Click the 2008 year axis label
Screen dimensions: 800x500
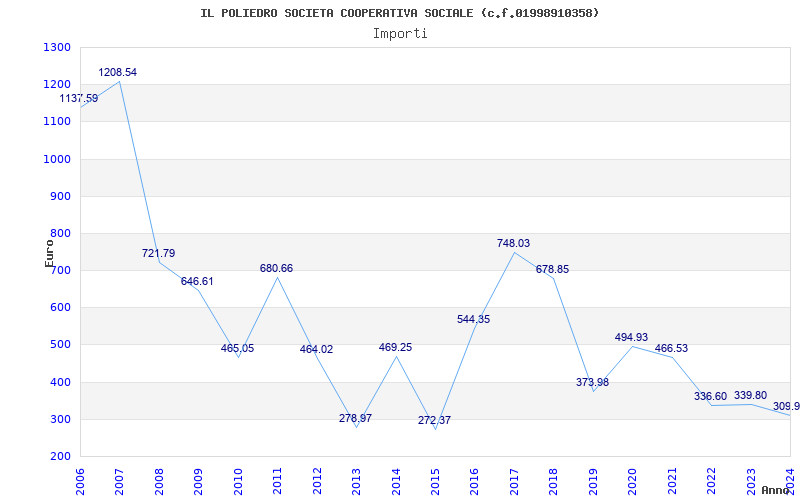[159, 481]
